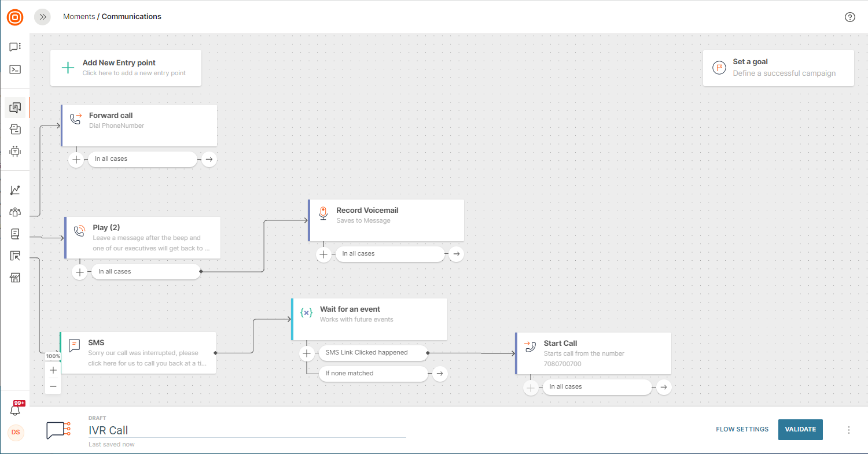Open the People icon in sidebar
Viewport: 868px width, 454px height.
15,212
